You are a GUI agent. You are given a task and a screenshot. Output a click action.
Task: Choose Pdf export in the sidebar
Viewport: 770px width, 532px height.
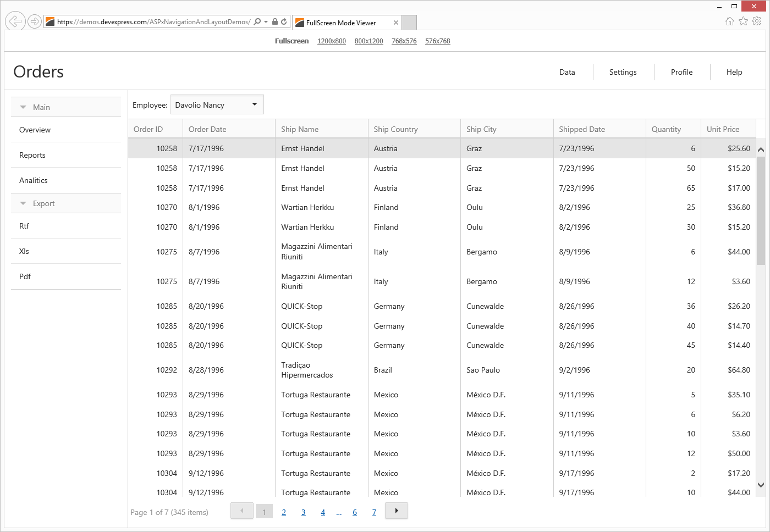click(25, 276)
